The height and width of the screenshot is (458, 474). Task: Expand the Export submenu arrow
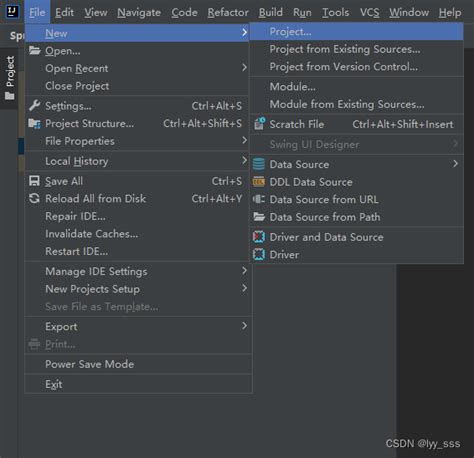coord(244,326)
